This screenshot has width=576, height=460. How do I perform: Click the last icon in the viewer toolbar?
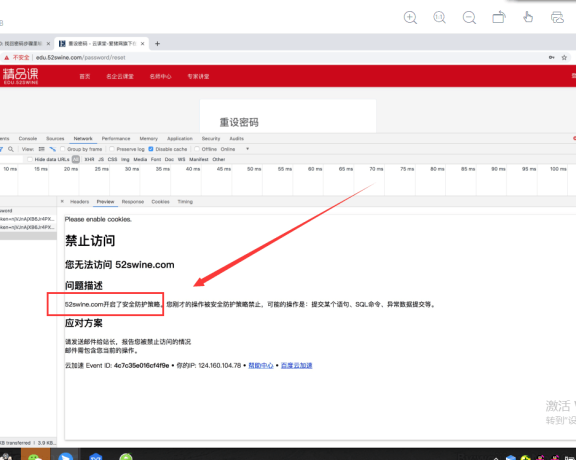click(x=557, y=17)
